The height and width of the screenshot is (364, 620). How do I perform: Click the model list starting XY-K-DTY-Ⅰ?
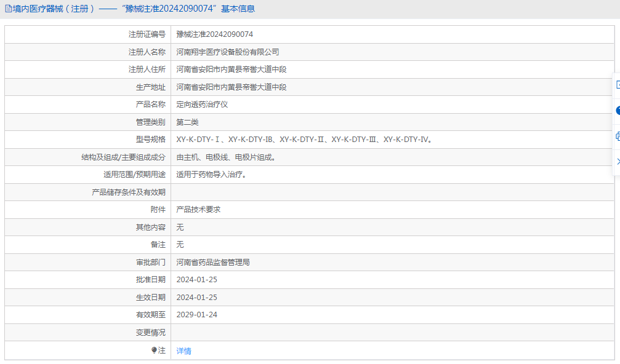pyautogui.click(x=305, y=140)
